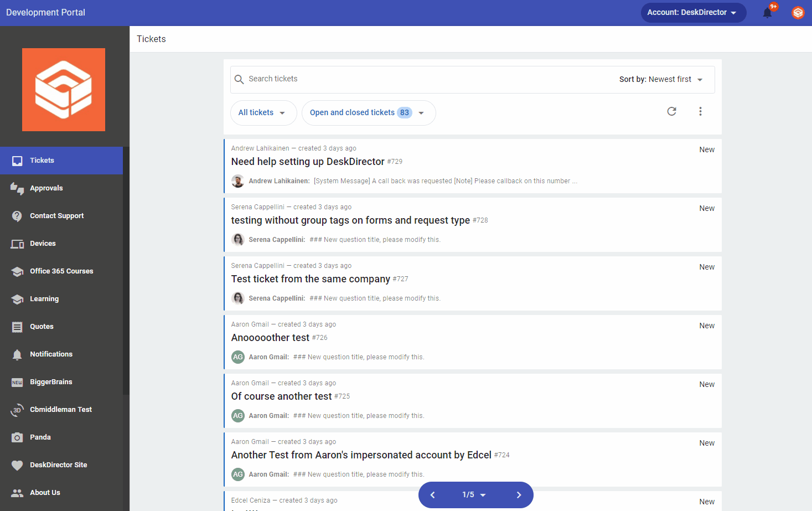Image resolution: width=812 pixels, height=511 pixels.
Task: Click the 83 ticket count badge
Action: (x=405, y=112)
